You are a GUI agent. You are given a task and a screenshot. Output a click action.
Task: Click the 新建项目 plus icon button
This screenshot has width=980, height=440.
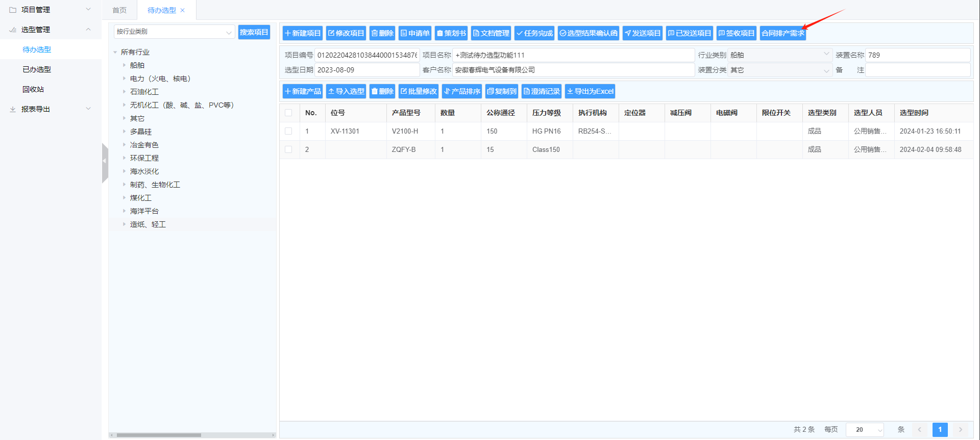point(303,33)
